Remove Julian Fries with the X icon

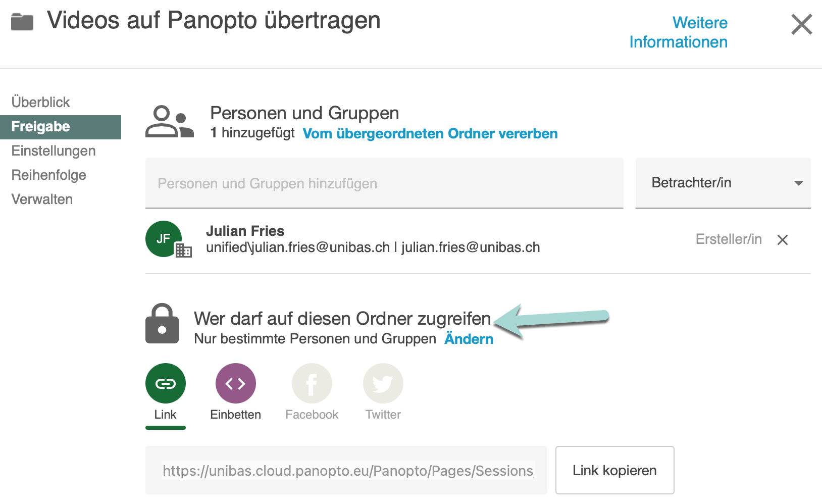(x=783, y=240)
